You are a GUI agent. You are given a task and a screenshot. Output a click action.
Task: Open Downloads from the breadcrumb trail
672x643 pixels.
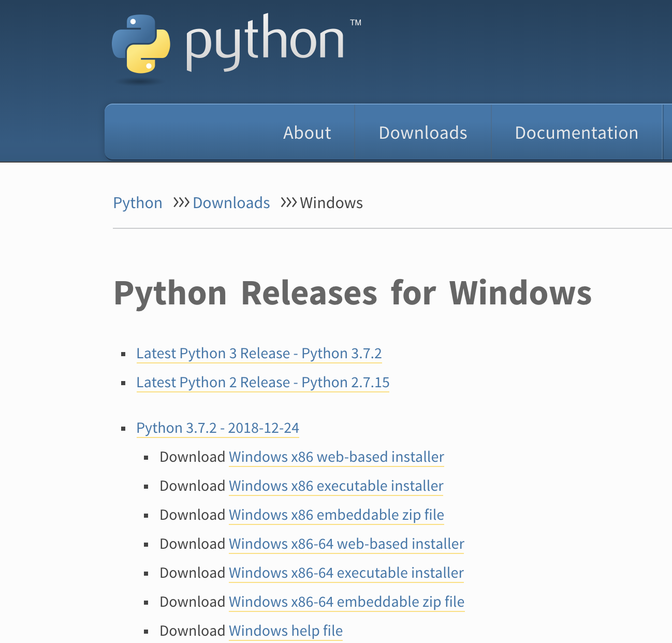click(x=231, y=203)
